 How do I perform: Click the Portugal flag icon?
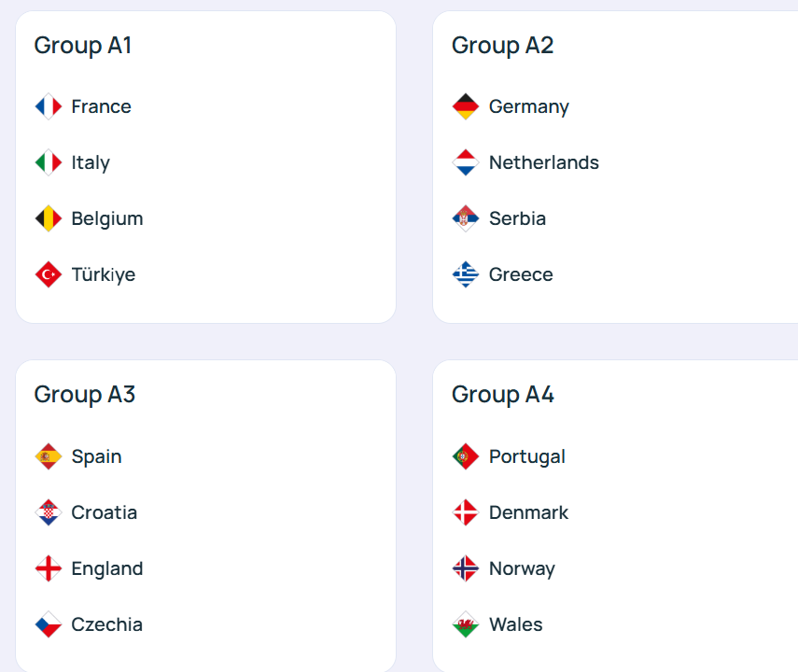pyautogui.click(x=466, y=456)
